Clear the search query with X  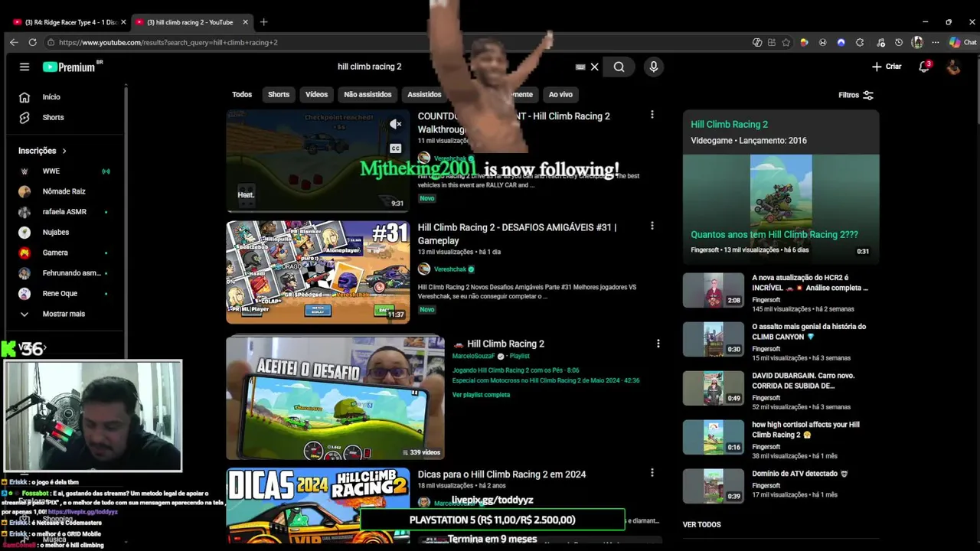594,67
